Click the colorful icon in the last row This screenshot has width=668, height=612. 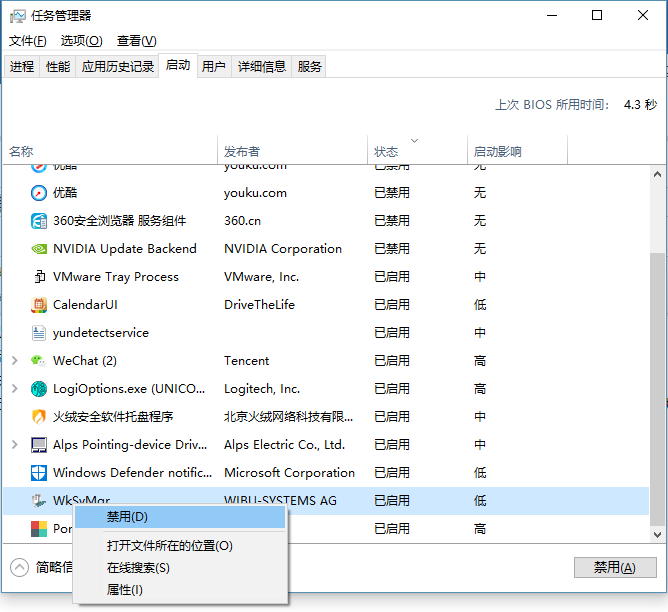(x=39, y=529)
